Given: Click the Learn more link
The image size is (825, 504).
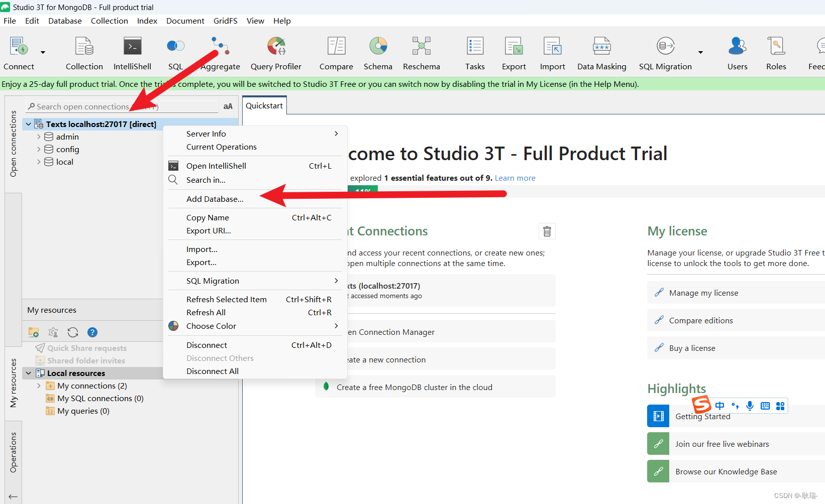Looking at the screenshot, I should click(515, 178).
